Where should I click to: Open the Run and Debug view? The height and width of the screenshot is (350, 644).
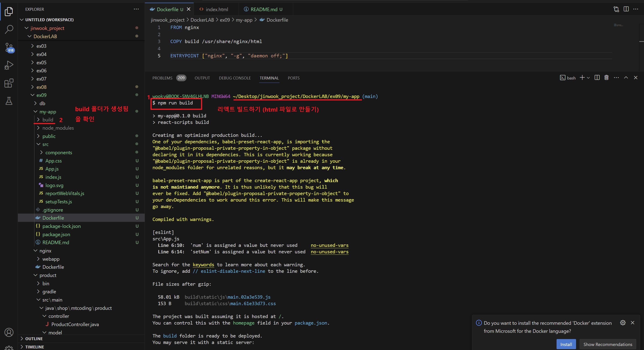point(9,65)
